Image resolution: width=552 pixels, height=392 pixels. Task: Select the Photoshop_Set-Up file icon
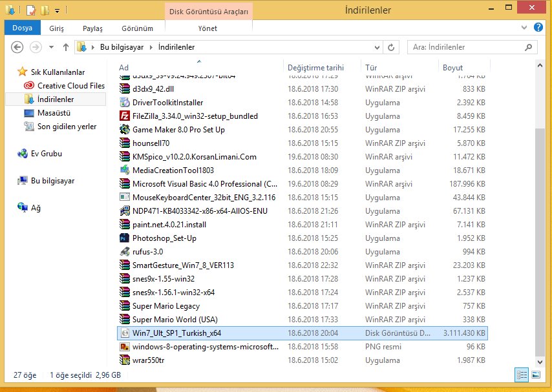pyautogui.click(x=125, y=238)
